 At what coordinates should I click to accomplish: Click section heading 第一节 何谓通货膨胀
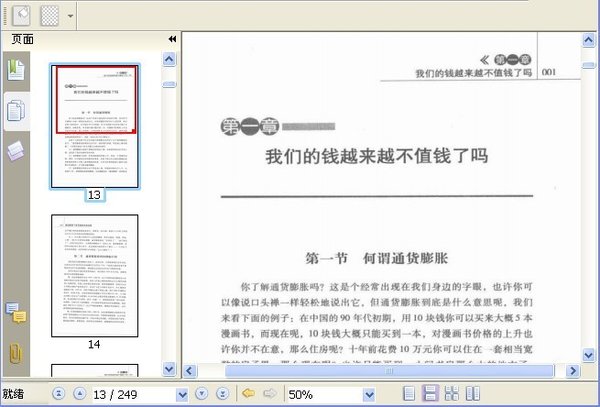(377, 259)
